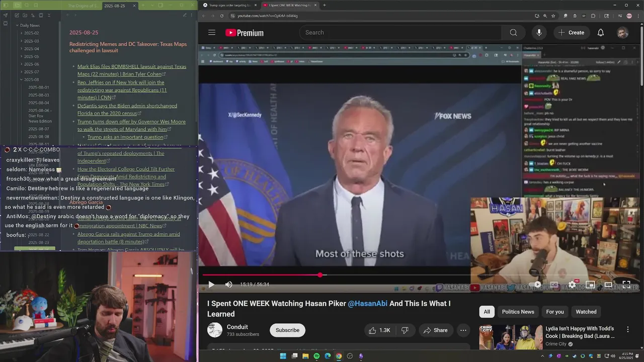This screenshot has width=644, height=362.
Task: Open the note 2025-08-03
Action: [39, 95]
